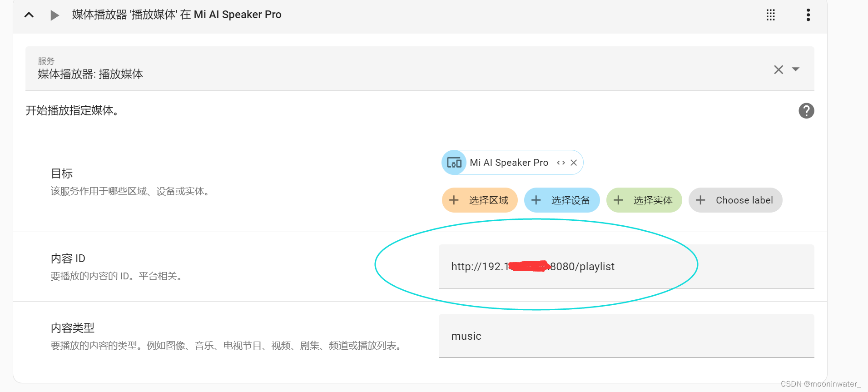
Task: Clear the selected service field
Action: (779, 69)
